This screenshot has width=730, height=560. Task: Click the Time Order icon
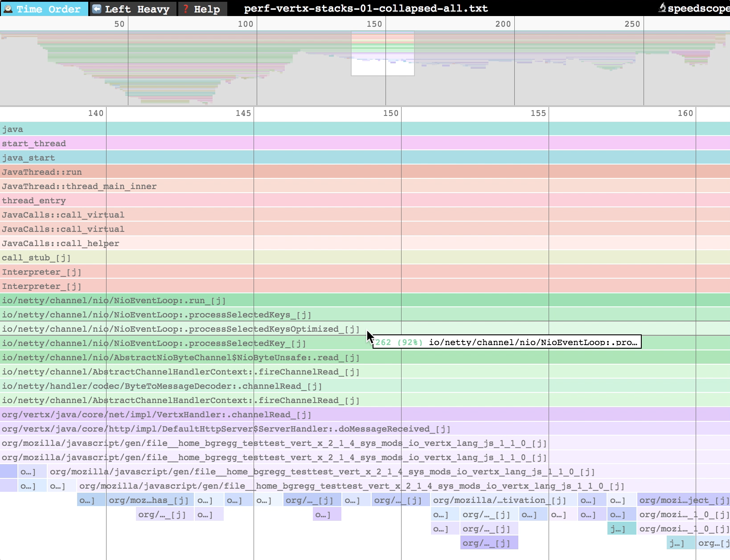tap(8, 9)
